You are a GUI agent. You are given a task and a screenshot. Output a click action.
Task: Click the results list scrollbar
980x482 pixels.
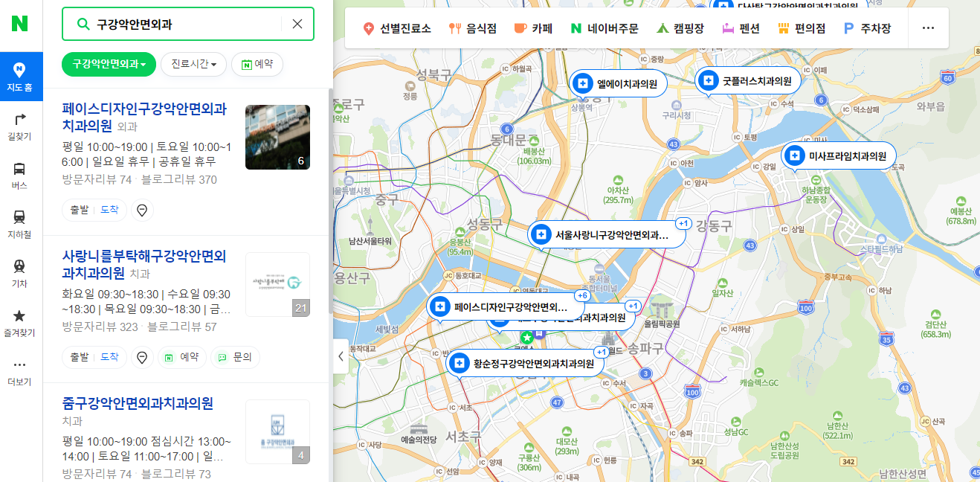point(330,201)
